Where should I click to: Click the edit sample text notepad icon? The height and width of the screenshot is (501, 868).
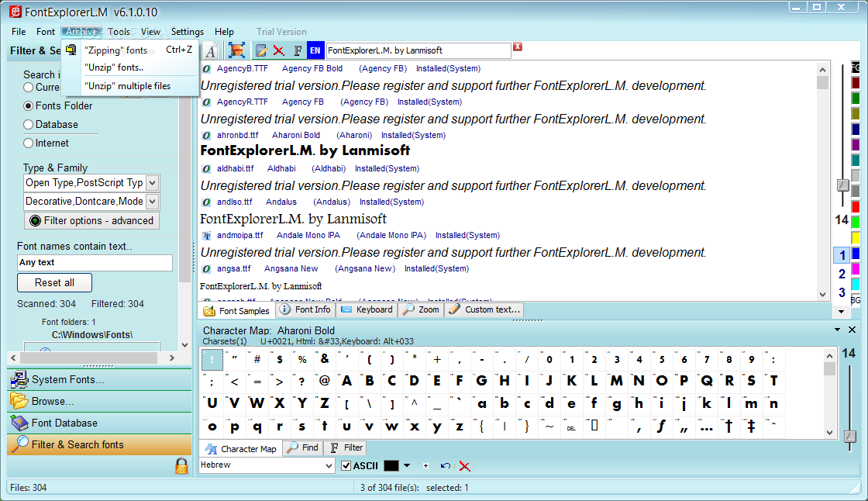click(x=260, y=51)
